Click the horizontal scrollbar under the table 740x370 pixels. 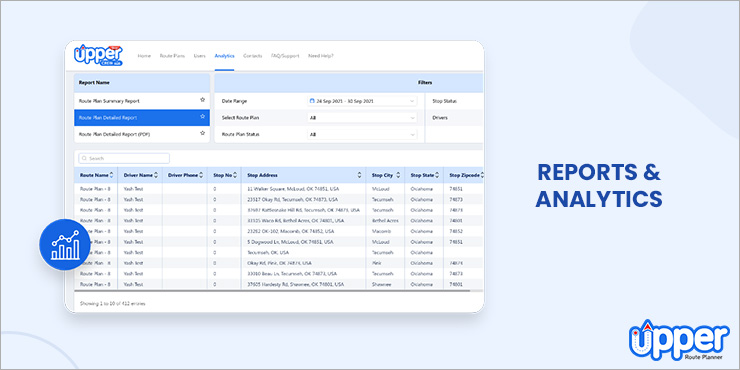(272, 291)
